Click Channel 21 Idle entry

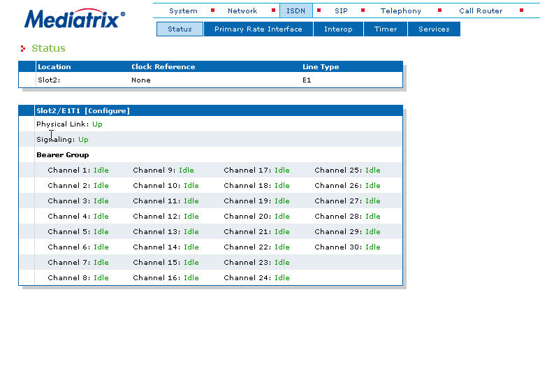[x=256, y=231]
